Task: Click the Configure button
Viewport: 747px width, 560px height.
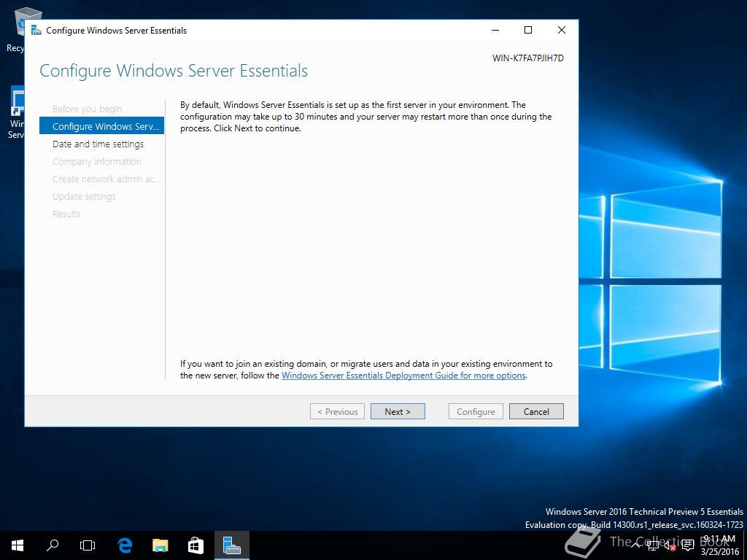Action: (476, 411)
